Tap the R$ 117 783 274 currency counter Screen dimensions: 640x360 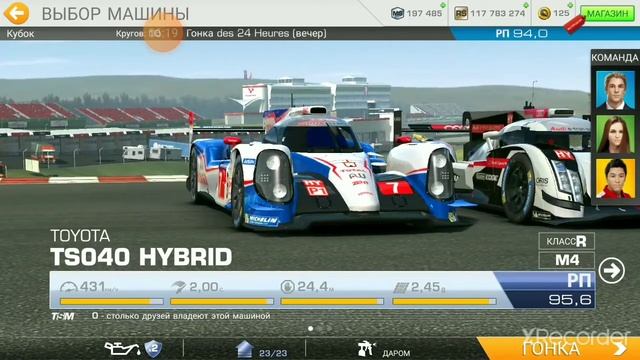[489, 13]
